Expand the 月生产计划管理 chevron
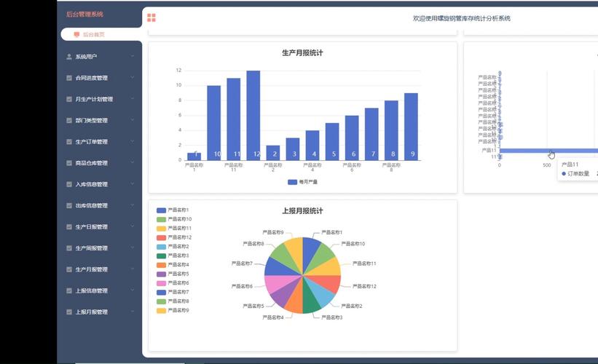 133,99
